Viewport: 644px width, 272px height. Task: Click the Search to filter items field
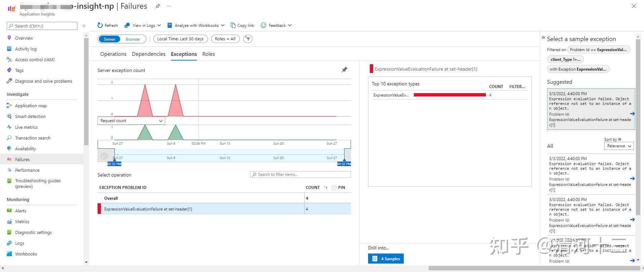pos(300,174)
